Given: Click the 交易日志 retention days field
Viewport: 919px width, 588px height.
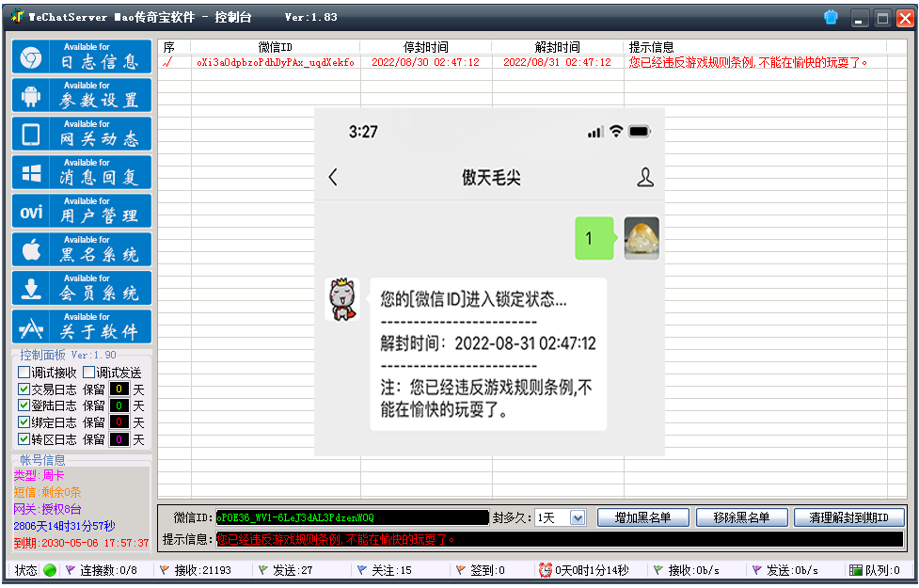Looking at the screenshot, I should (119, 389).
